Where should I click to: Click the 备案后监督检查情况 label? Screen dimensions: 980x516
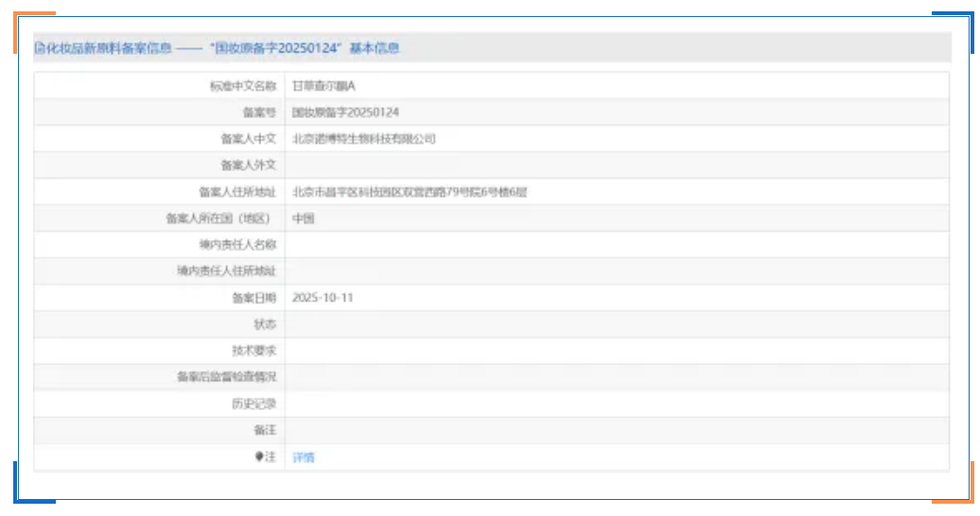226,377
